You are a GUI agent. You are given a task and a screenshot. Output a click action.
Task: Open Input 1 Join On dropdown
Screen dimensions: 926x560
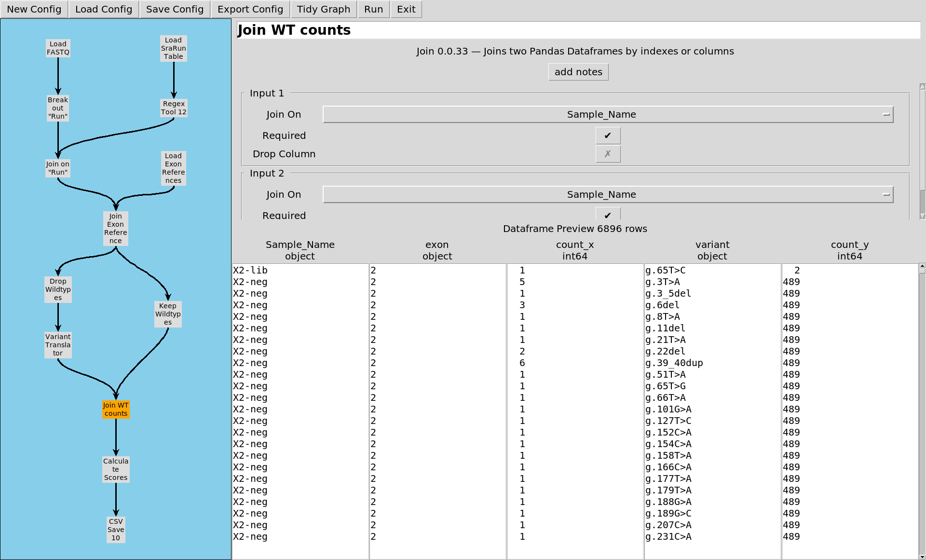click(608, 114)
